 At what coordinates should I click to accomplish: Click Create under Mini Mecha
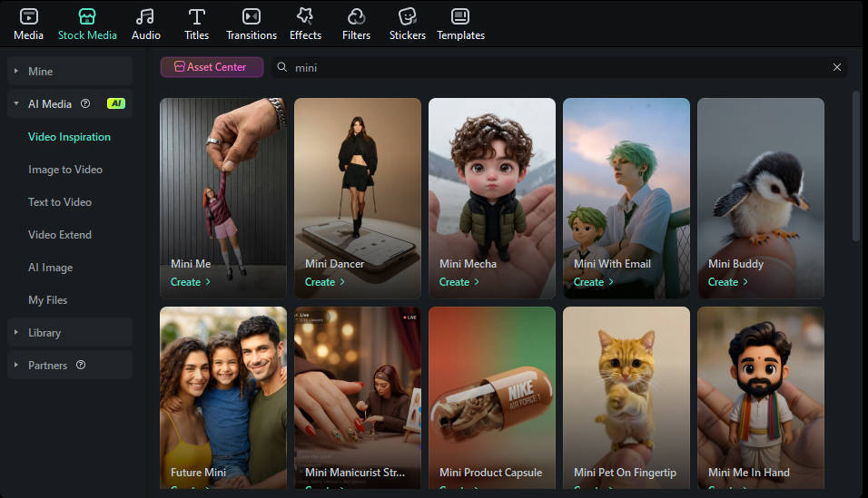click(459, 281)
